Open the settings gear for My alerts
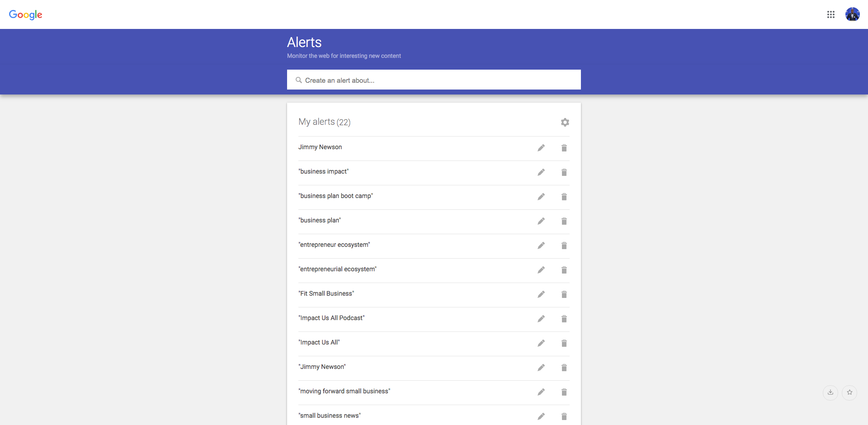This screenshot has height=425, width=868. click(x=565, y=122)
